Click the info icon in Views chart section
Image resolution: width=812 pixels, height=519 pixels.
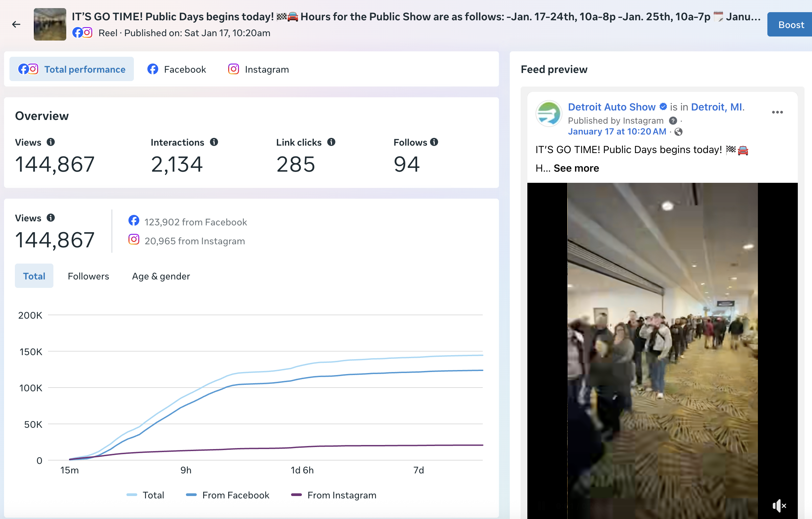coord(51,218)
